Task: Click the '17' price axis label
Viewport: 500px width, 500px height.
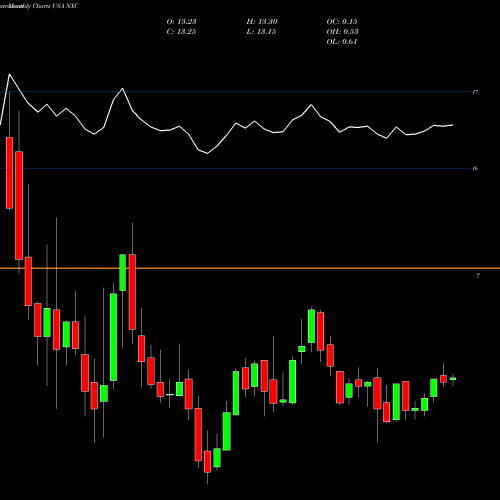Action: pyautogui.click(x=475, y=92)
